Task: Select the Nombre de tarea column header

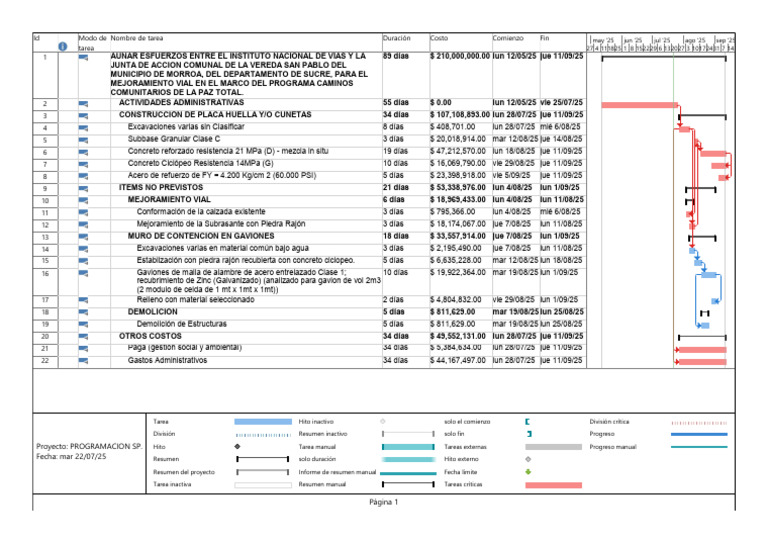Action: click(x=137, y=38)
